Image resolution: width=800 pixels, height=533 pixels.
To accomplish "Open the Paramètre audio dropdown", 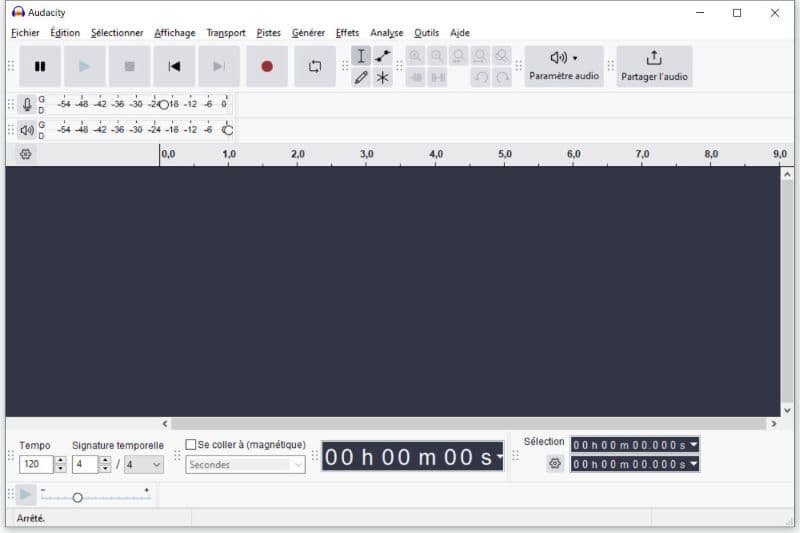I will (x=564, y=66).
